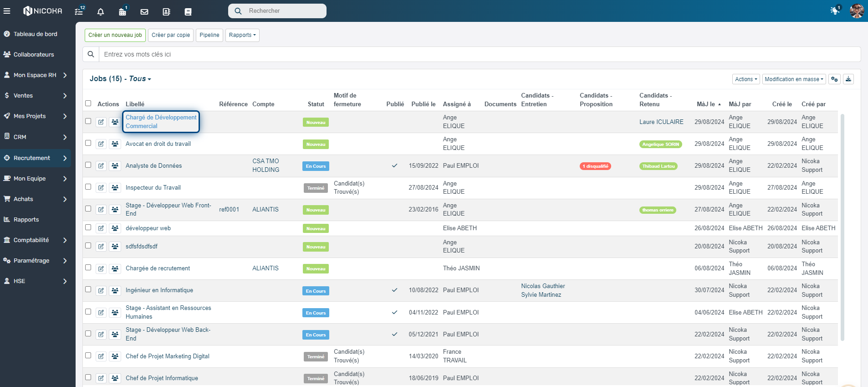Open Recrutement sidebar section
Image resolution: width=868 pixels, height=387 pixels.
click(36, 158)
